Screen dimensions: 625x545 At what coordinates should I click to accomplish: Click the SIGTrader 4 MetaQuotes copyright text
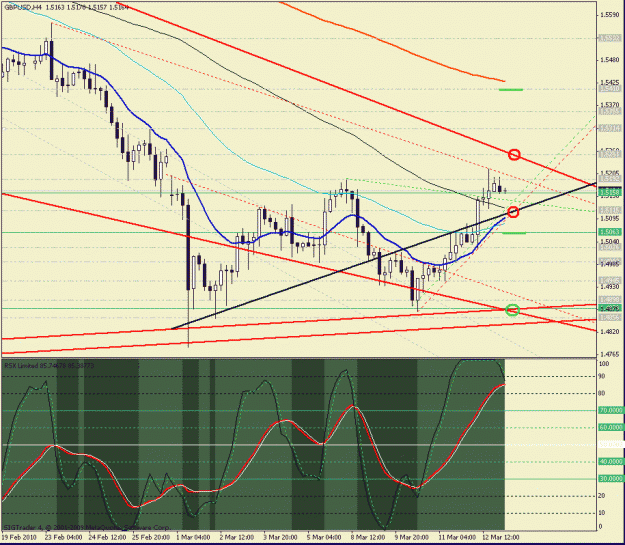tap(86, 527)
